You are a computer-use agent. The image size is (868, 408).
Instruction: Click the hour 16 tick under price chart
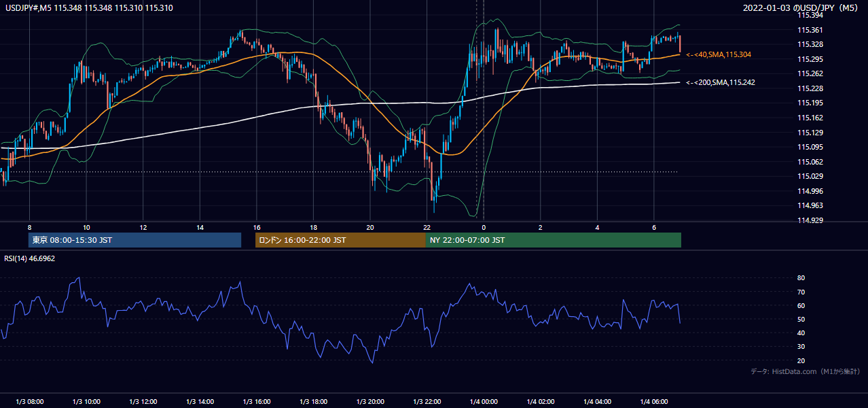(256, 227)
